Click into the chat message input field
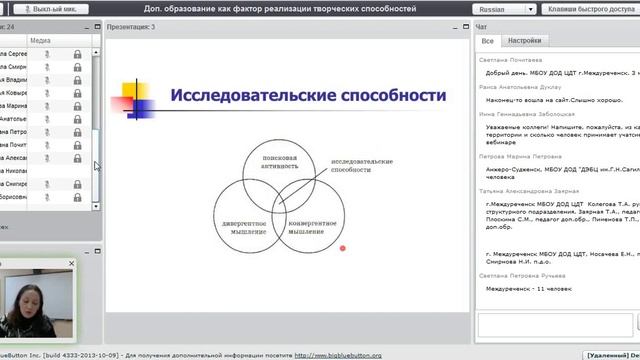The height and width of the screenshot is (360, 640). [555, 325]
